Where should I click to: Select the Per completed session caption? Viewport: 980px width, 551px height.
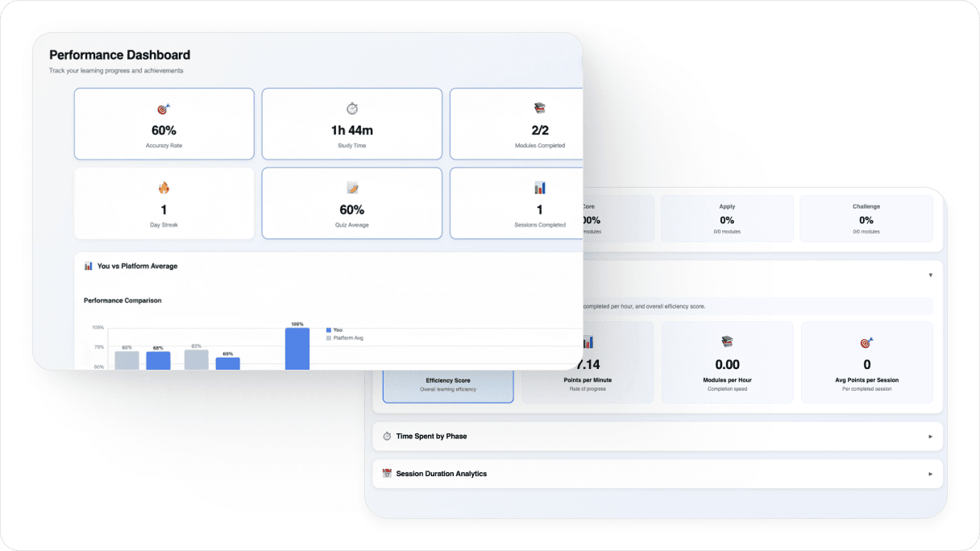[x=867, y=389]
